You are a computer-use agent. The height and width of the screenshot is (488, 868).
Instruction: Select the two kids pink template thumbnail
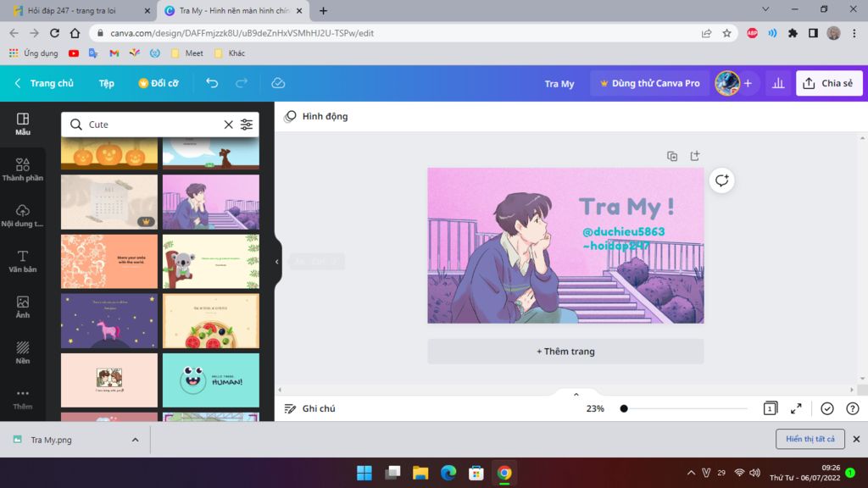click(109, 380)
